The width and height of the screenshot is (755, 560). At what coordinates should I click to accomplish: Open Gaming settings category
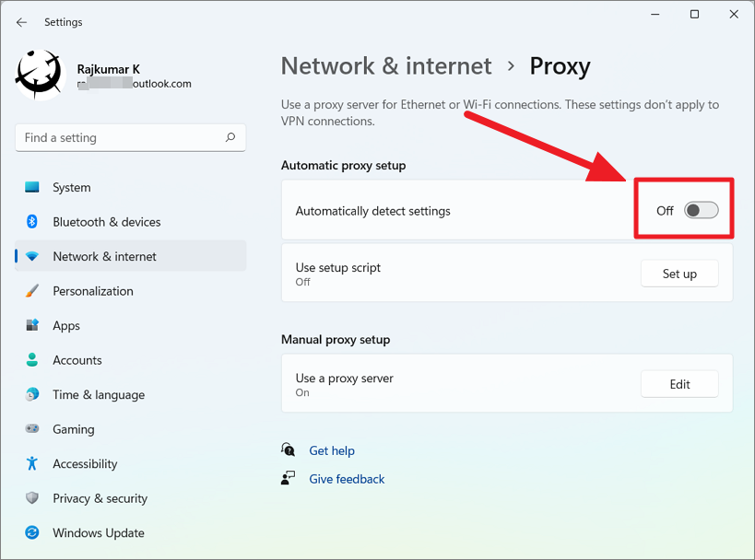[x=131, y=428]
